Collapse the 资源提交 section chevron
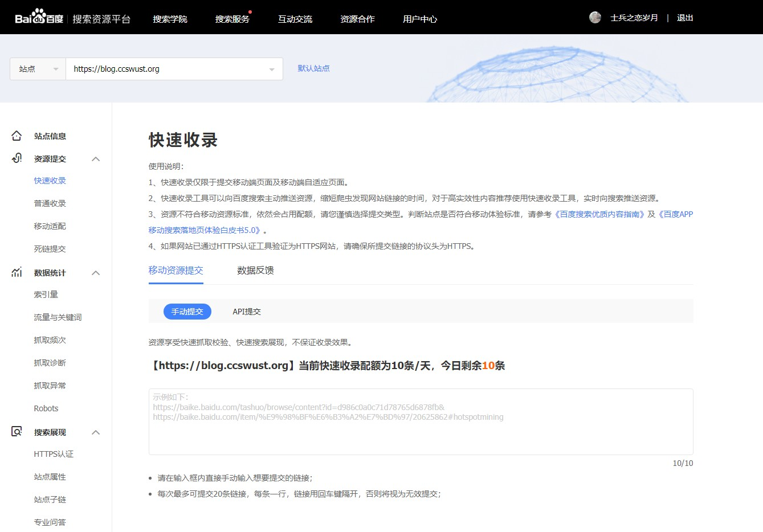 coord(96,159)
